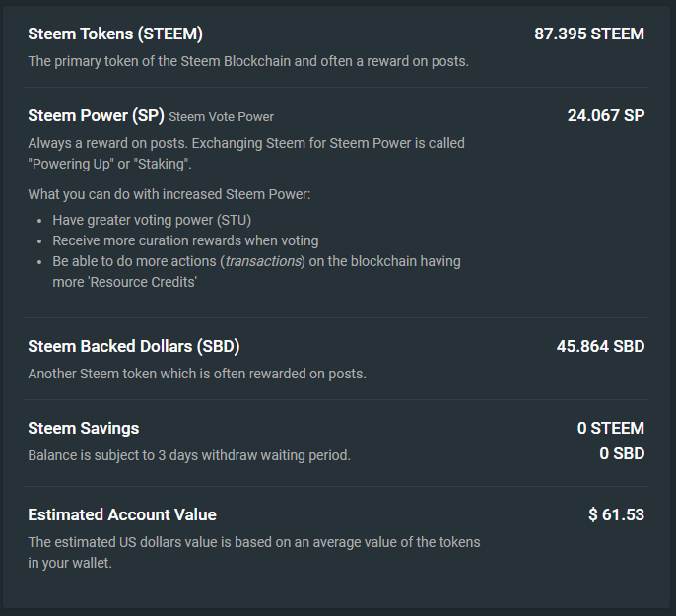Open the 0 SBD savings dropdown

point(621,454)
